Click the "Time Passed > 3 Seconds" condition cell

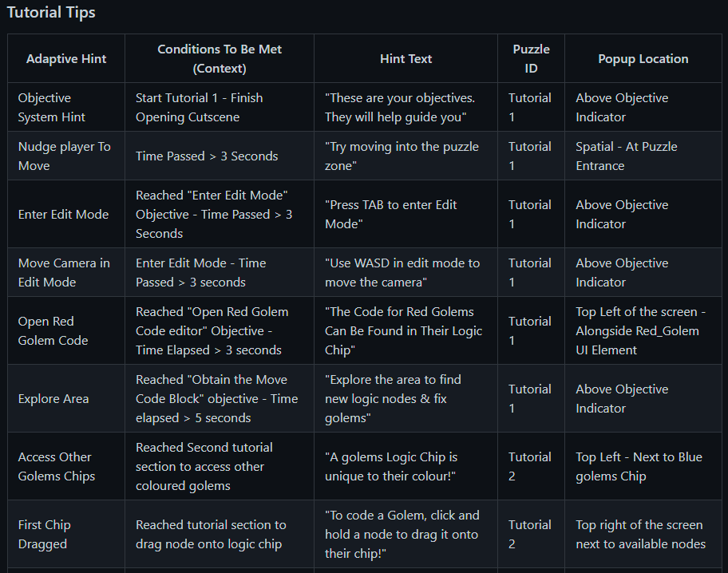click(x=207, y=156)
